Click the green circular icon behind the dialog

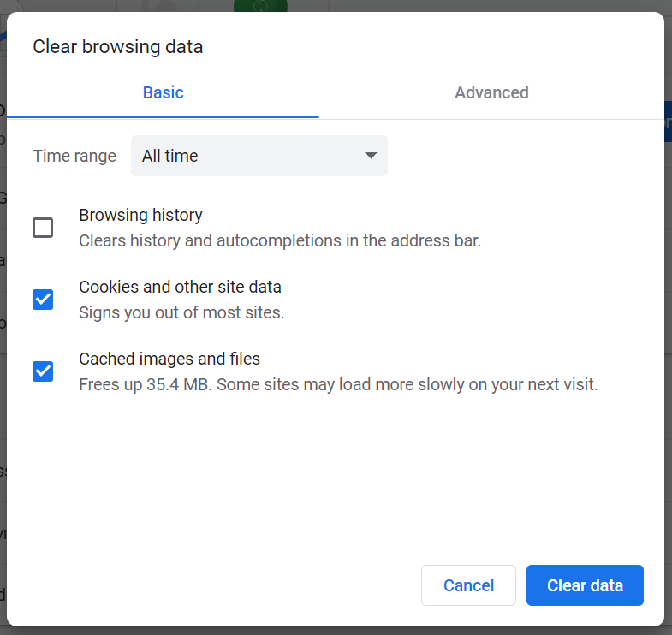[x=260, y=6]
